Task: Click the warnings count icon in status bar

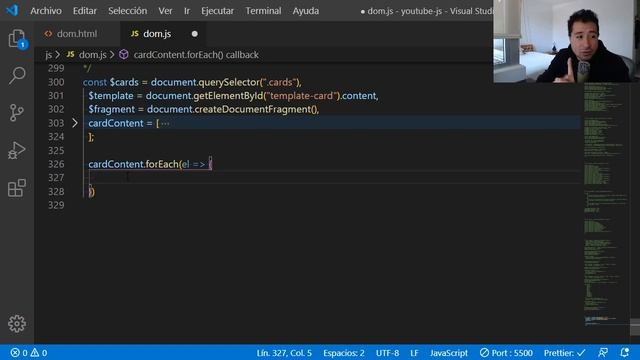Action: [x=35, y=353]
